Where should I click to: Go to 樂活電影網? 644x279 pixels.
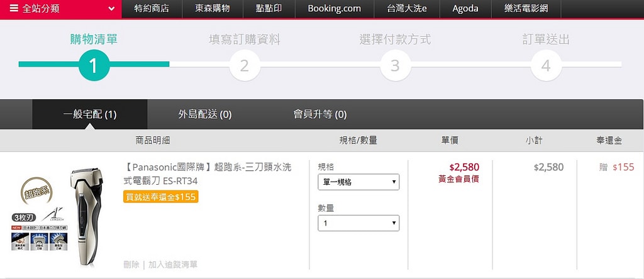pyautogui.click(x=526, y=9)
